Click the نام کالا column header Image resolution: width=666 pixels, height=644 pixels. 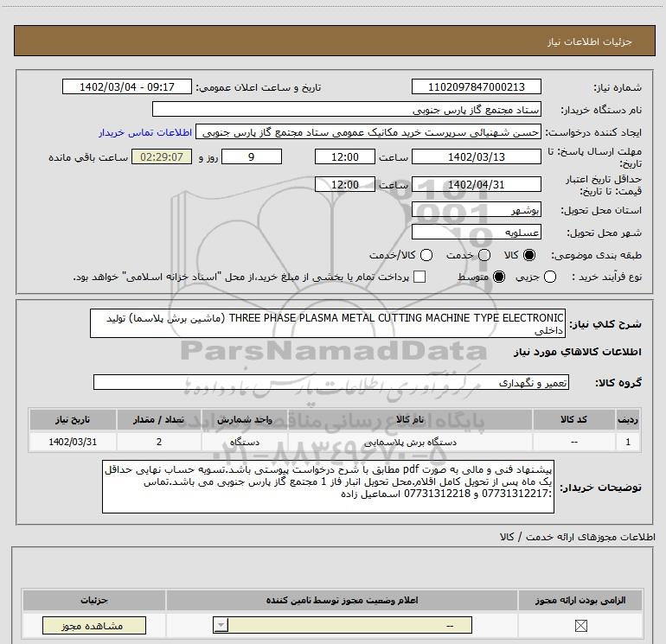(410, 419)
